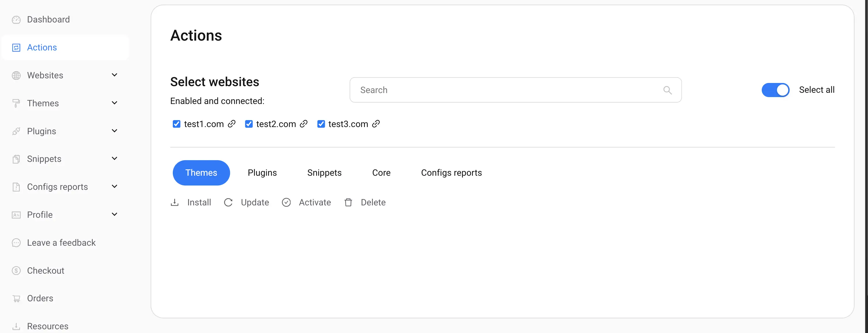
Task: Expand the Websites sidebar section
Action: pyautogui.click(x=114, y=75)
